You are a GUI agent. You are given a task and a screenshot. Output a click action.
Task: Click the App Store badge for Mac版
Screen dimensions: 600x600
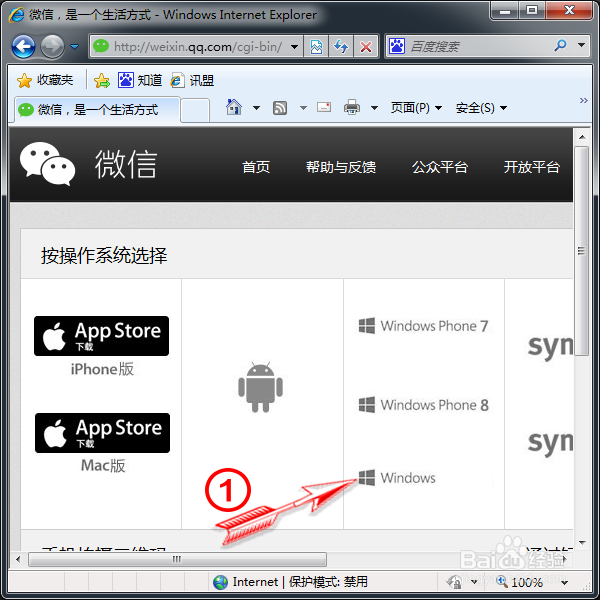[x=102, y=433]
